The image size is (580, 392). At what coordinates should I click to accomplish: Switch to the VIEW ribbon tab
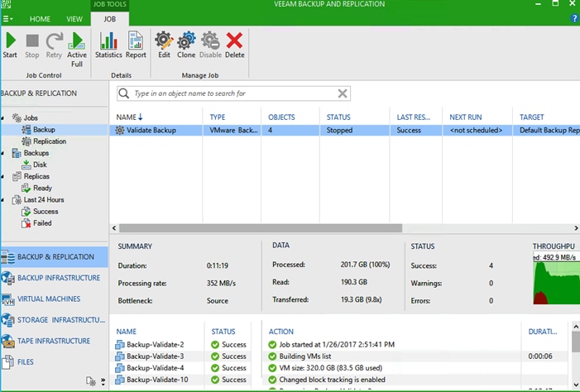click(x=74, y=19)
